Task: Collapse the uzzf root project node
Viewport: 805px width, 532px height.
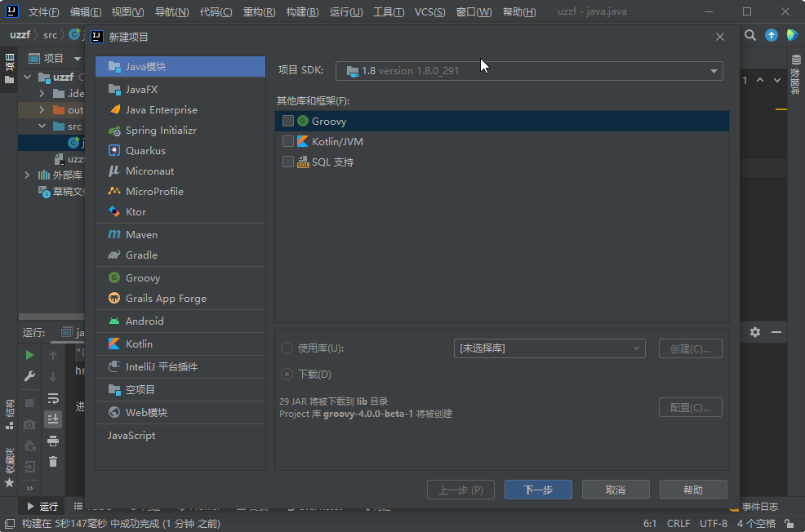Action: 27,77
